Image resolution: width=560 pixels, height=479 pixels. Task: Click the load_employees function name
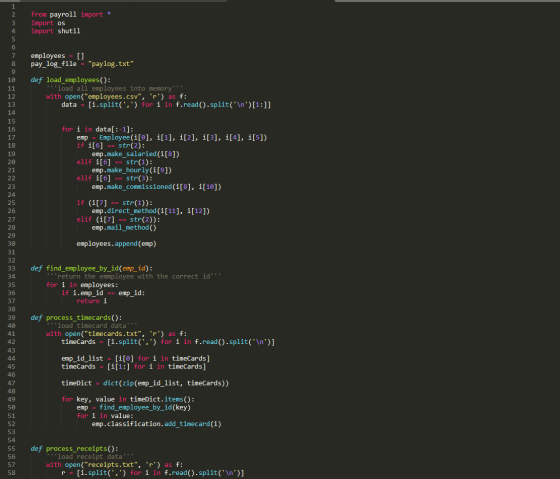click(73, 80)
